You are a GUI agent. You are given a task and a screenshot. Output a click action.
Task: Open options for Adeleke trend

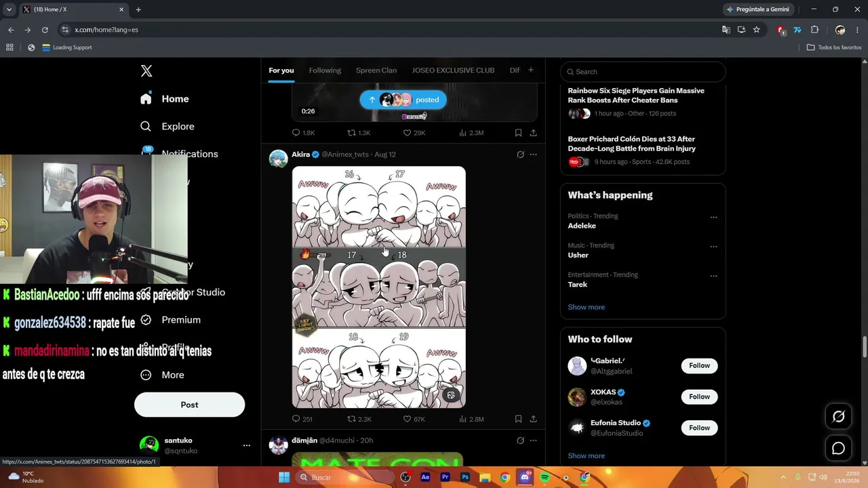(x=713, y=218)
